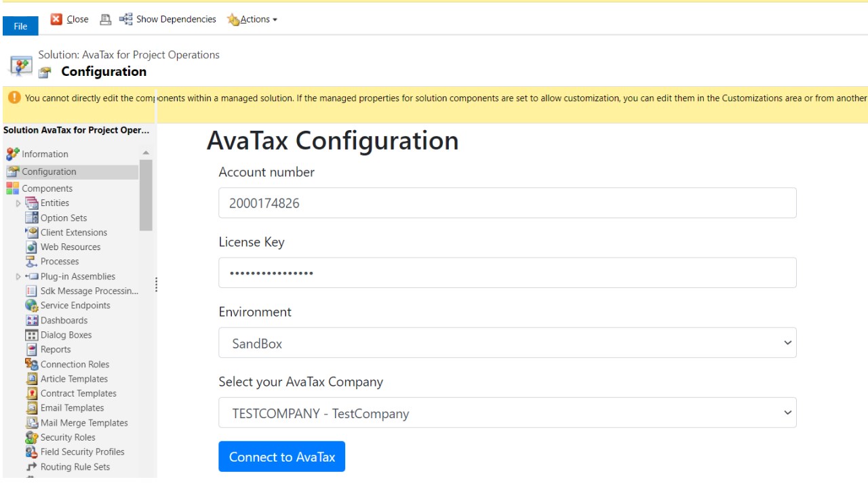Screen dimensions: 868x488
Task: Click the sidebar scroll up arrow
Action: (146, 153)
